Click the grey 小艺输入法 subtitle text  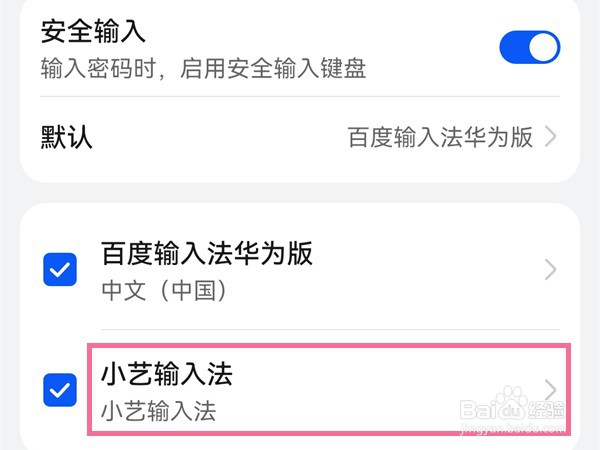pyautogui.click(x=159, y=411)
